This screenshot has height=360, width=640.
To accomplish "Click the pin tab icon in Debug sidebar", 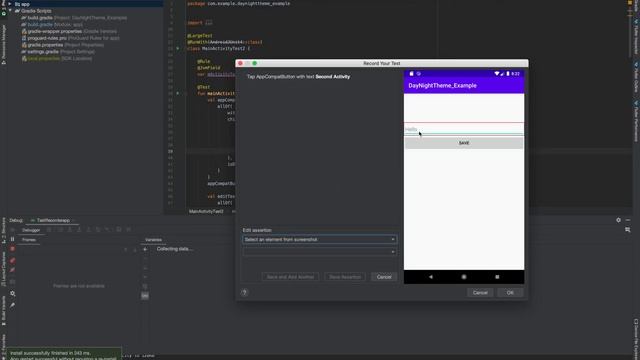I will [x=12, y=305].
